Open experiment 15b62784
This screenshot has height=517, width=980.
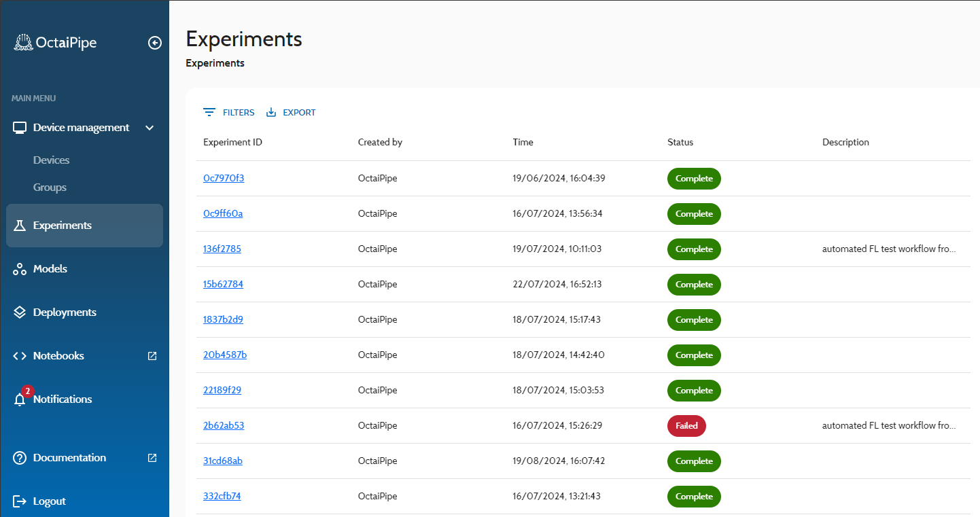(223, 285)
